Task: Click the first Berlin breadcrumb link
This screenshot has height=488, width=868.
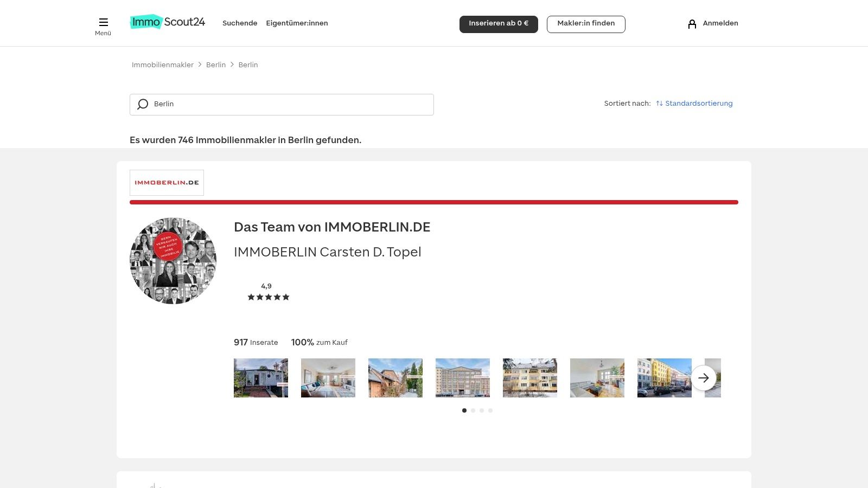Action: pos(216,65)
